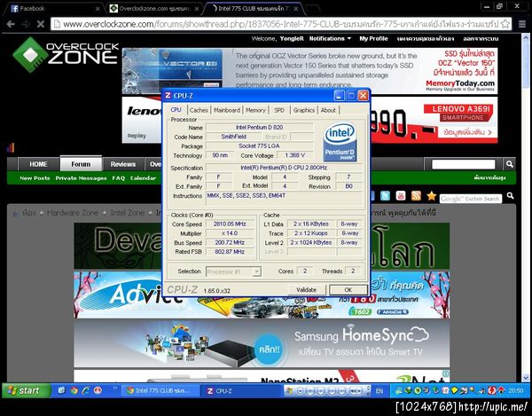Select CPU-Z taskbar button
532x416 pixels.
[241, 391]
